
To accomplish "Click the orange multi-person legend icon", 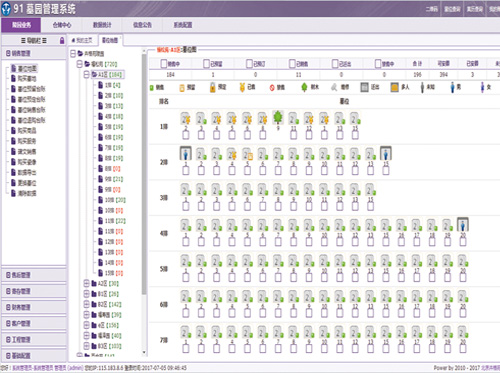I will pos(394,87).
